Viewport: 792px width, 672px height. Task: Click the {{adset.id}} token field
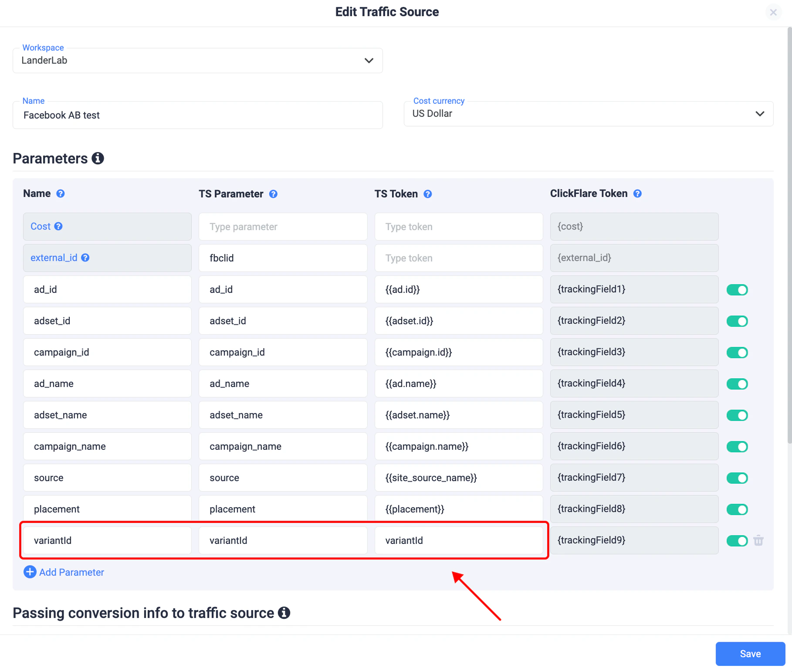click(x=459, y=321)
